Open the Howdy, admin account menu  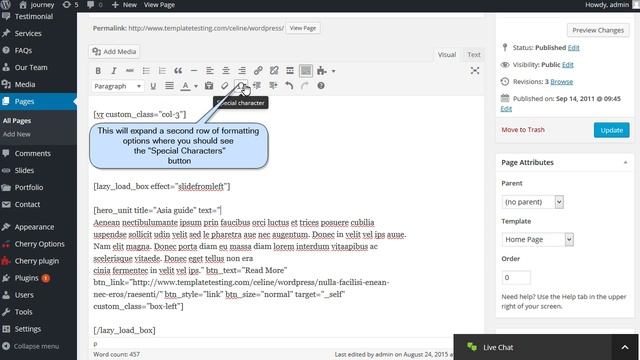click(611, 5)
